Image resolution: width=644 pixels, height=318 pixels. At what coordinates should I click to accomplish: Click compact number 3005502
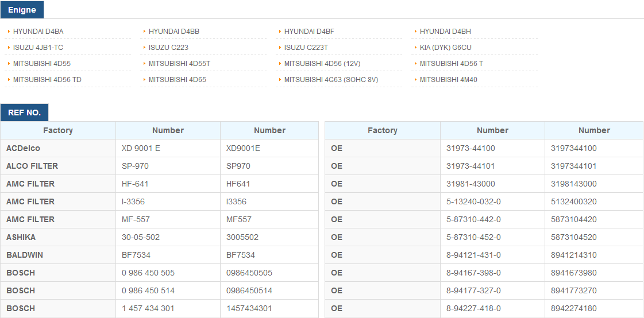(242, 237)
